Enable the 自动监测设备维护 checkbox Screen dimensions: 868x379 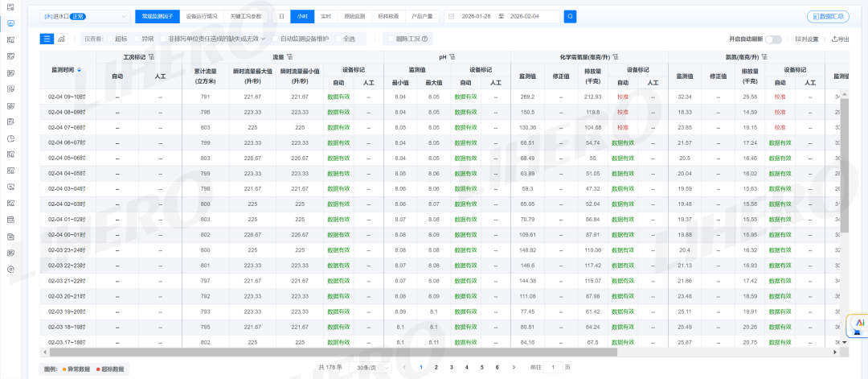click(276, 39)
